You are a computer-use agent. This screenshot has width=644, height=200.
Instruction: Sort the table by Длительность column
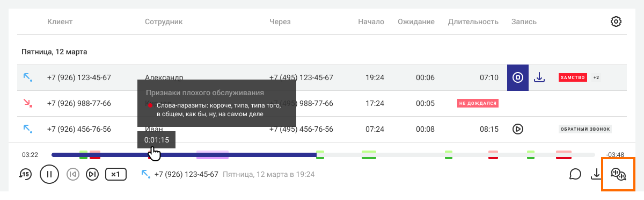pyautogui.click(x=473, y=22)
